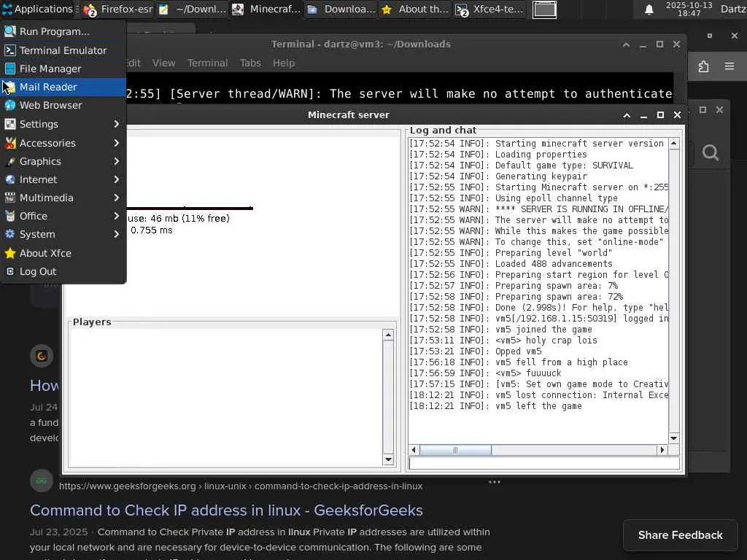Open GeeksforGeeks IP address command link

(x=226, y=510)
